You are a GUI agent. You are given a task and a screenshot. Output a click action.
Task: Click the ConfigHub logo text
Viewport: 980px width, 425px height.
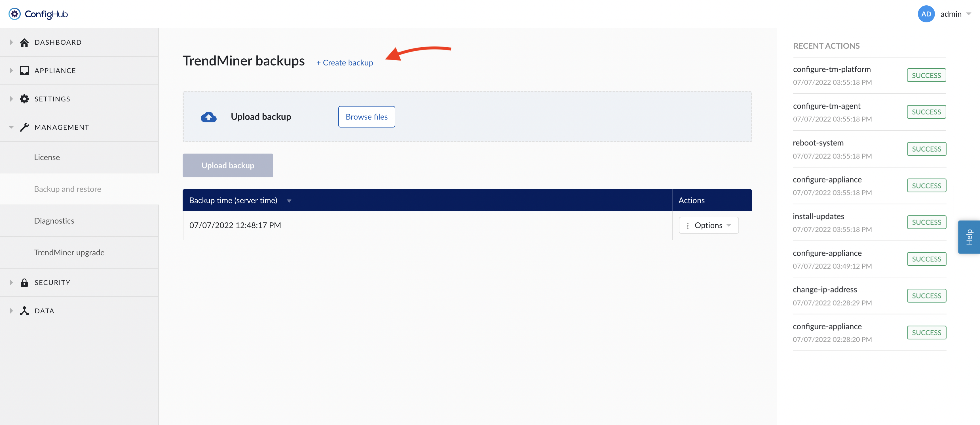coord(46,14)
